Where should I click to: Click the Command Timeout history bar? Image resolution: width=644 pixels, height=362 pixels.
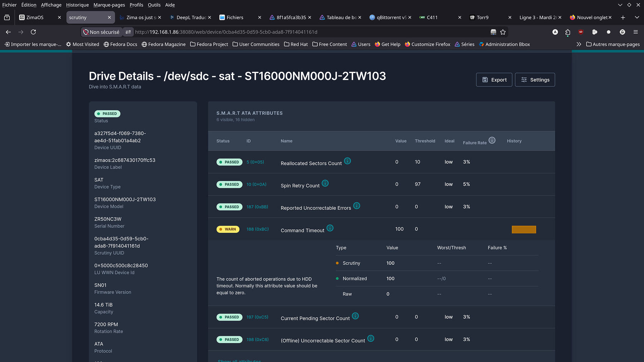click(x=524, y=229)
